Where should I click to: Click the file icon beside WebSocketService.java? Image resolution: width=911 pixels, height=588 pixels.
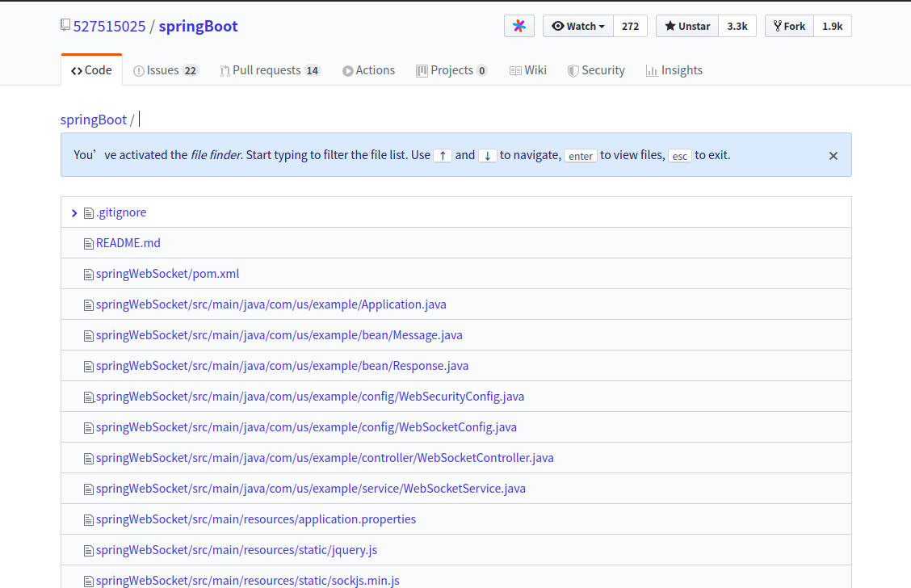(88, 489)
